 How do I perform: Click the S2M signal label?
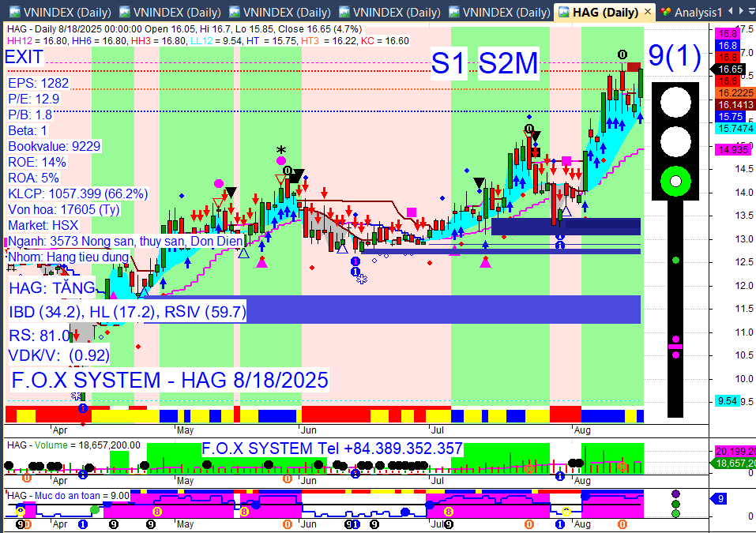tap(508, 63)
